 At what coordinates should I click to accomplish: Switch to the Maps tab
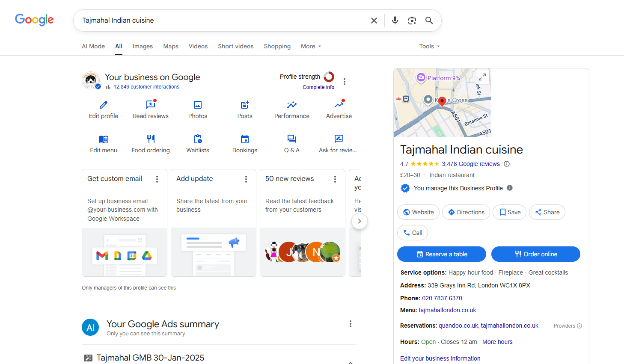click(171, 46)
